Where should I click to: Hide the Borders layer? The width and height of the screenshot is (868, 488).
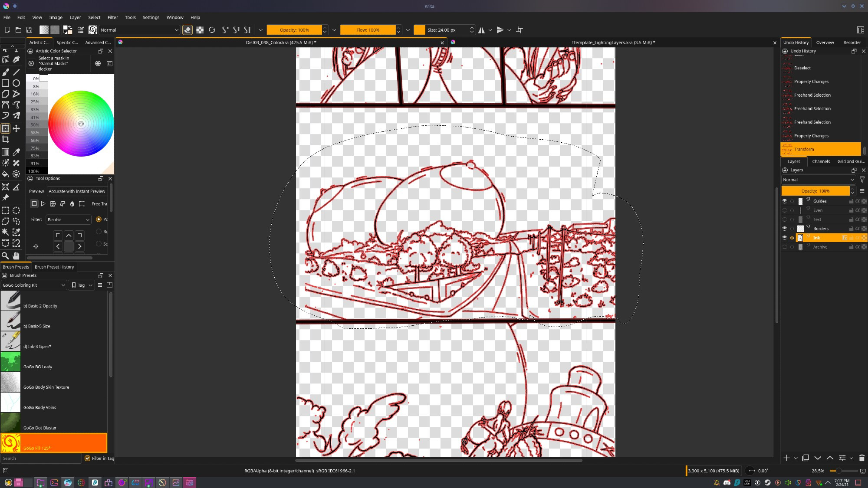[784, 229]
